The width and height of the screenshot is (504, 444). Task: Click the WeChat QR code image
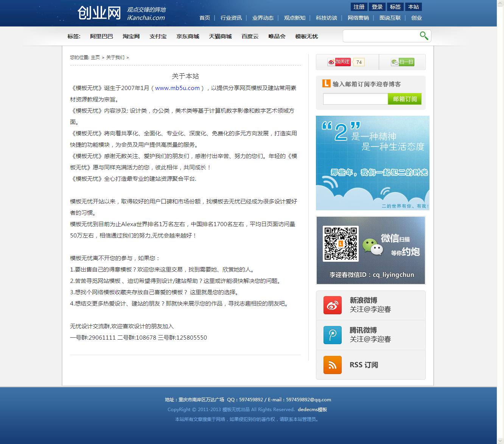pos(340,244)
